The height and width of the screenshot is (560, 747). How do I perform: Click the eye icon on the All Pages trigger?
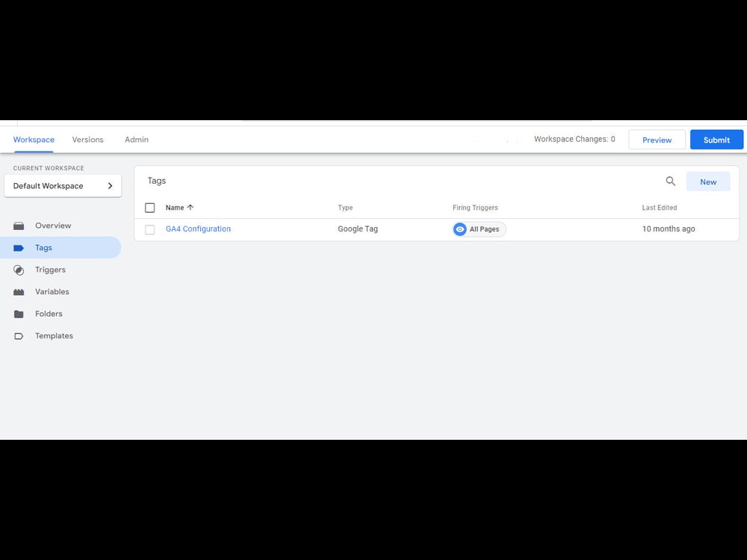[x=460, y=229]
